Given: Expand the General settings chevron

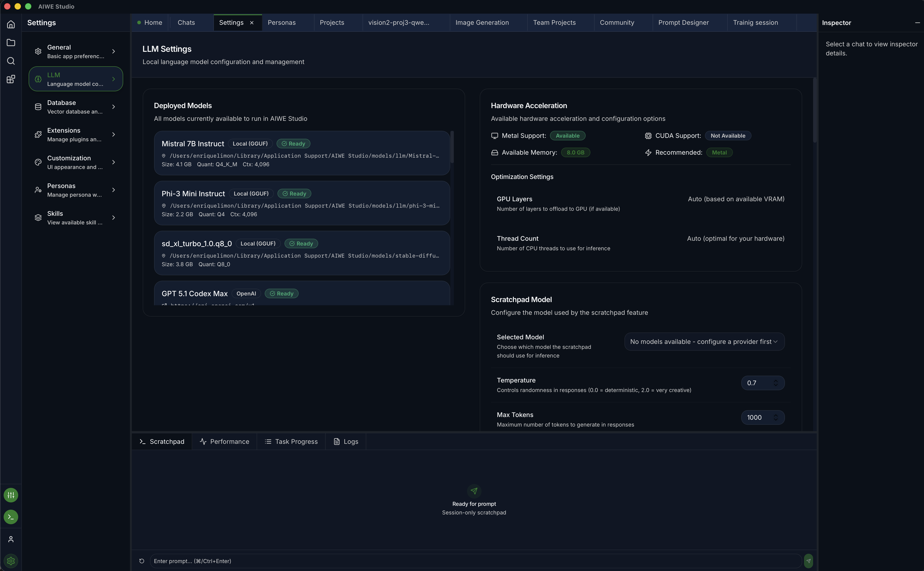Looking at the screenshot, I should point(113,51).
